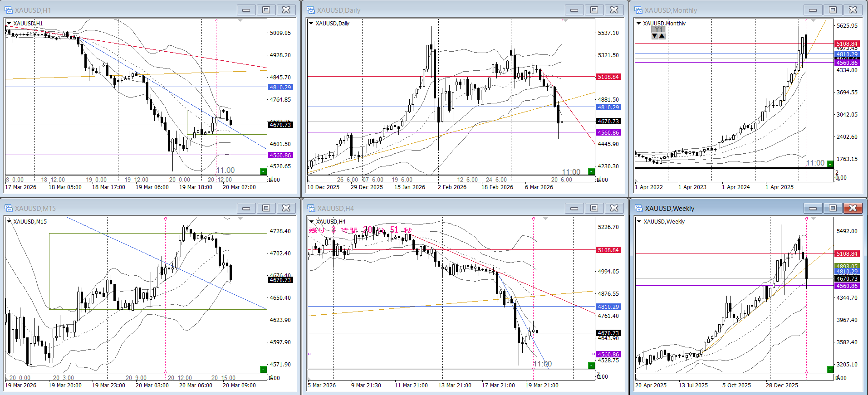Viewport: 868px width, 395px height.
Task: Click the XAUUSD,Daily window title icon
Action: click(311, 10)
